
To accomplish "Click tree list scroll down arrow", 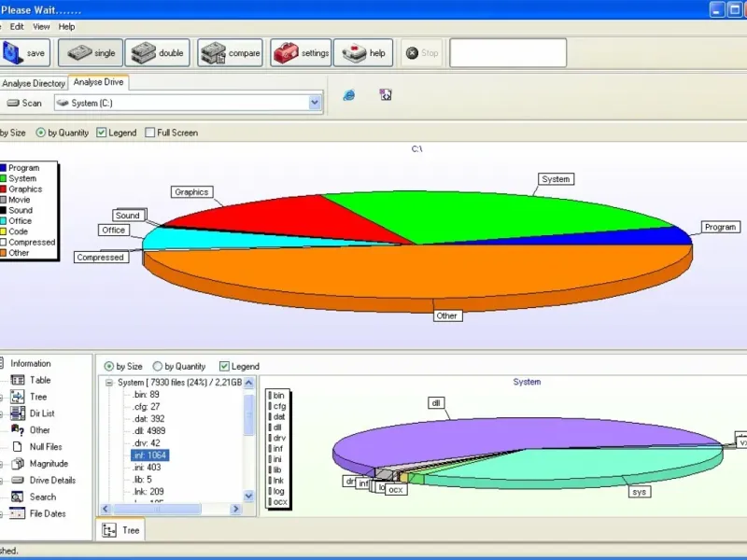I will point(248,496).
